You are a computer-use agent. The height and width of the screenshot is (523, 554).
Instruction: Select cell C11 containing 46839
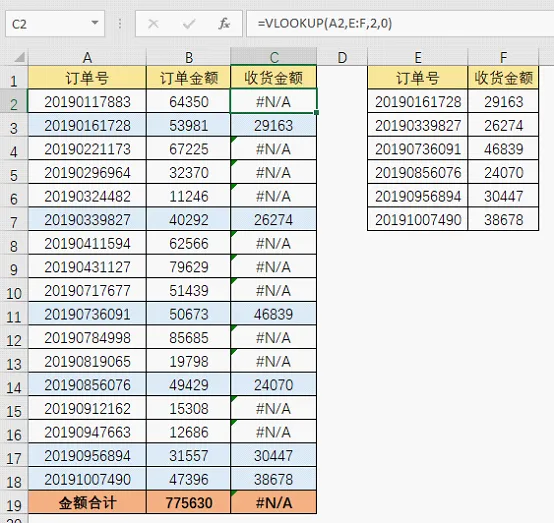(273, 314)
